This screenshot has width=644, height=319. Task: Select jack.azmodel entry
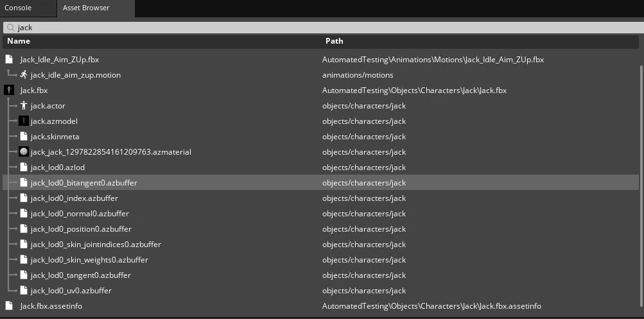(54, 121)
